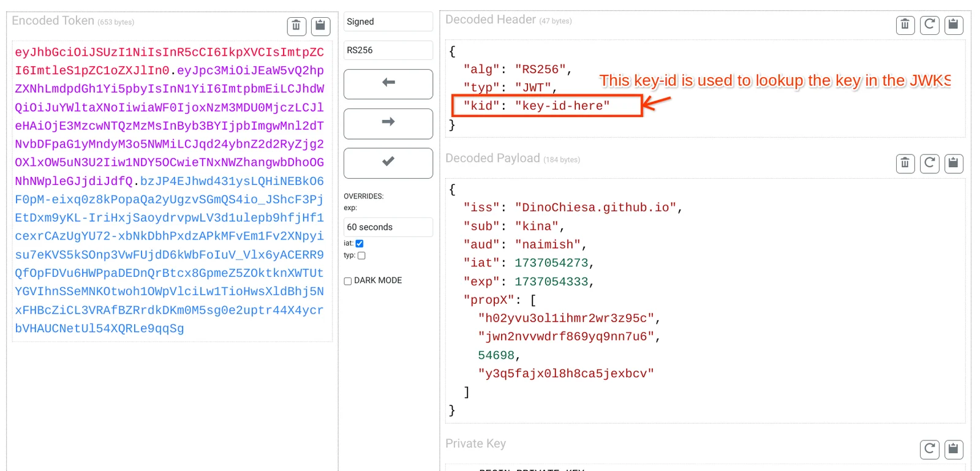Click the left arrow encode button

[x=388, y=84]
